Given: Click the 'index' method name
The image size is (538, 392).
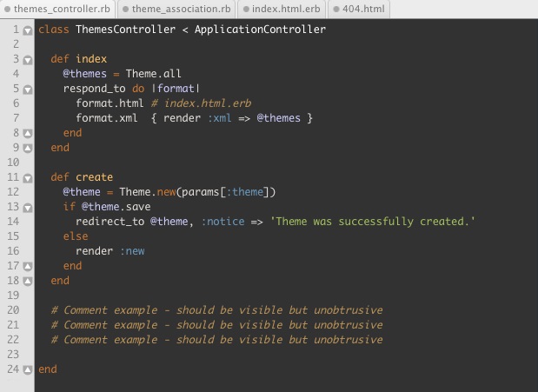Looking at the screenshot, I should coord(91,59).
